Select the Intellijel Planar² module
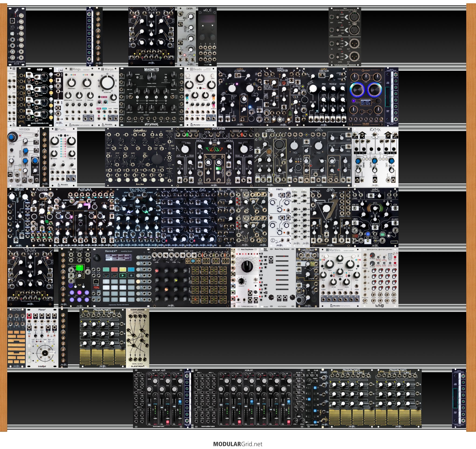This screenshot has width=476, height=449. (x=42, y=338)
